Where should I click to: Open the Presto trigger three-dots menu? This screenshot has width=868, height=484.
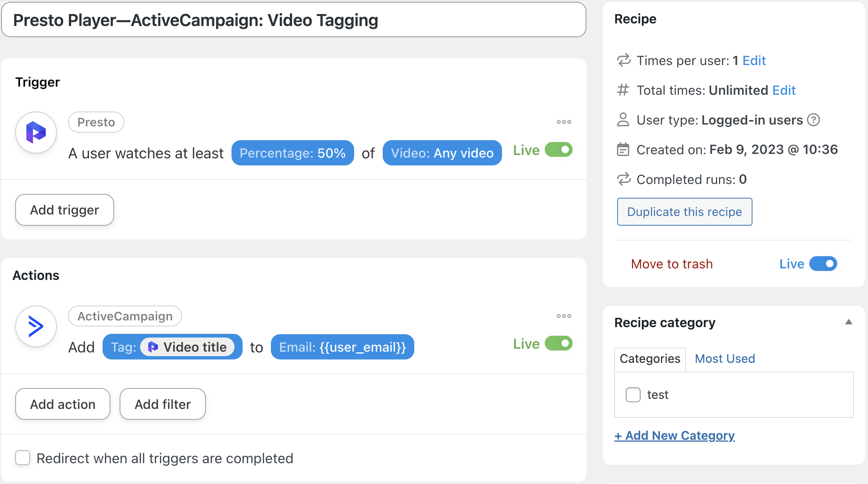coord(564,122)
